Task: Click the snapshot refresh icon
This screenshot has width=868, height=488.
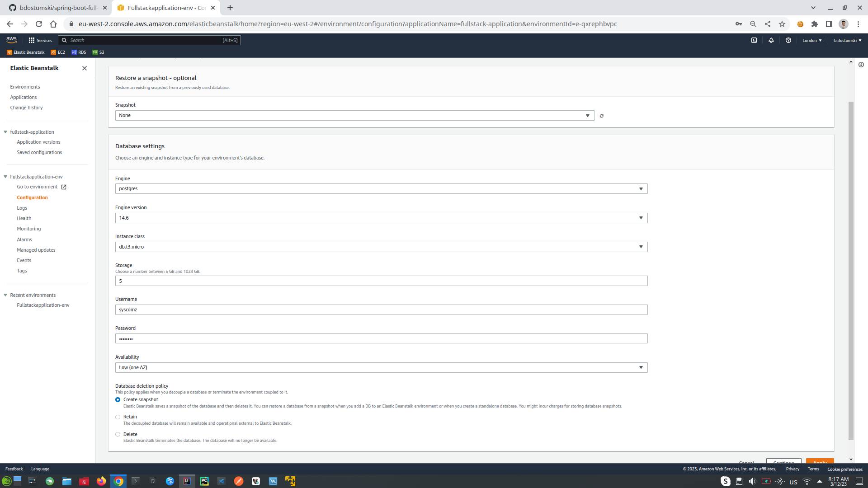Action: [601, 116]
